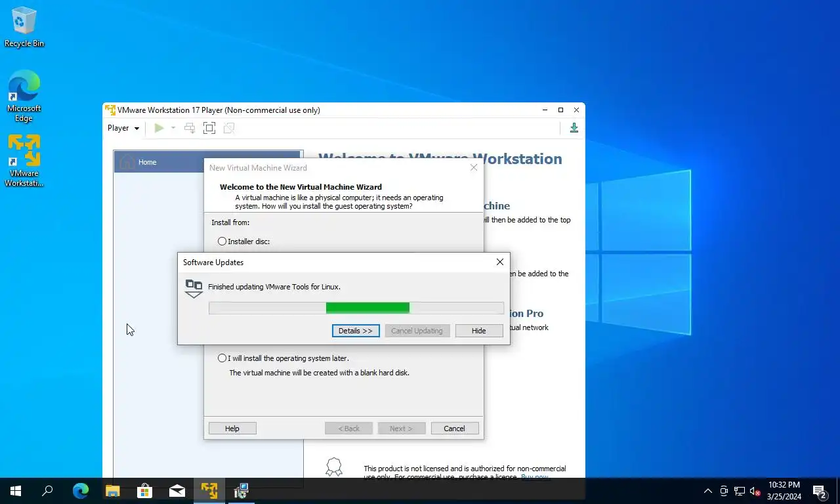Click the update progress bar
This screenshot has height=504, width=840.
pos(356,308)
